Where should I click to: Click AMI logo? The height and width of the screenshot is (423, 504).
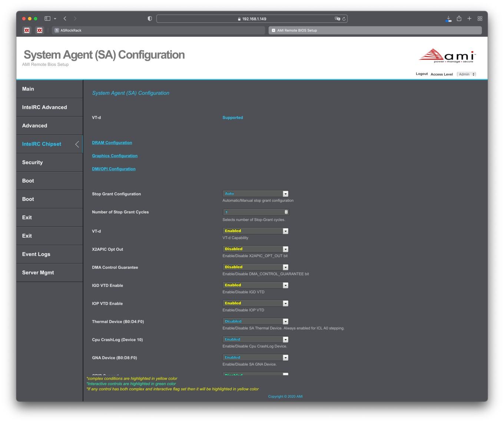[447, 56]
